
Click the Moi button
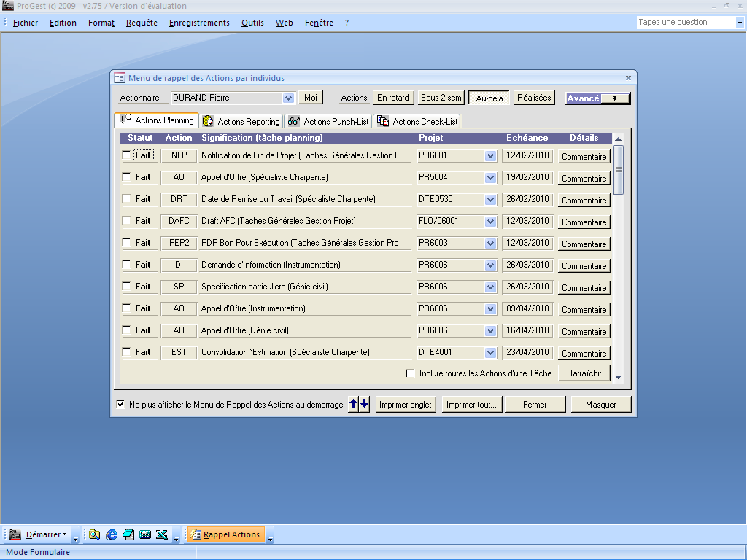pyautogui.click(x=311, y=98)
